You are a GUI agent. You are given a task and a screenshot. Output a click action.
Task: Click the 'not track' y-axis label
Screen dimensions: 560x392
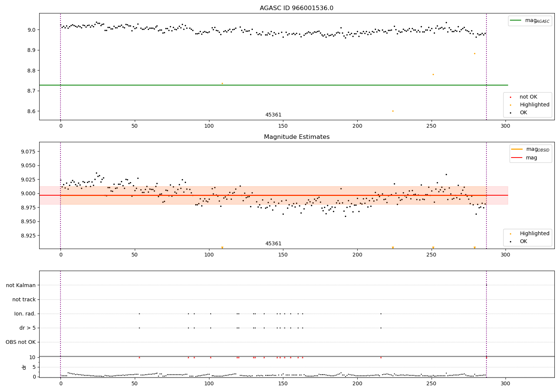tap(24, 300)
